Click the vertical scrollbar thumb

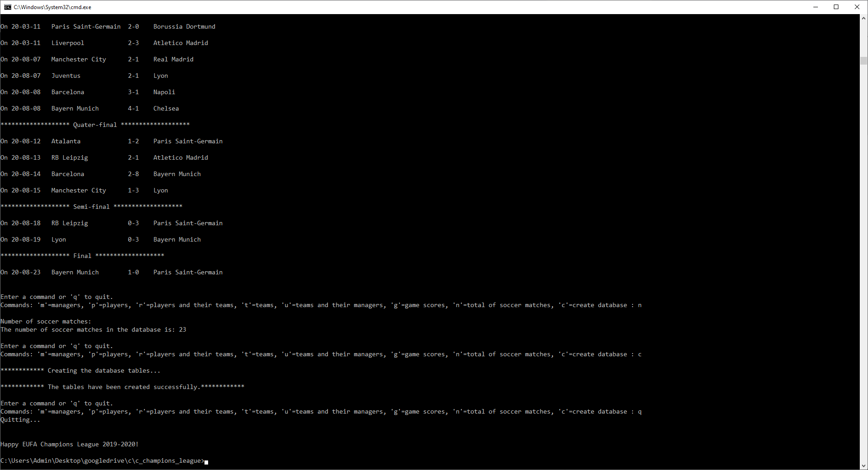(x=863, y=61)
